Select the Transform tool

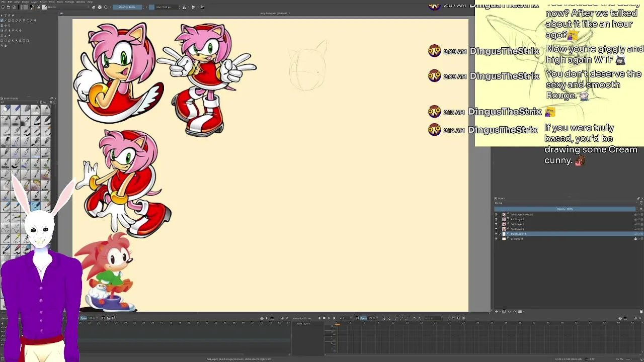2,26
